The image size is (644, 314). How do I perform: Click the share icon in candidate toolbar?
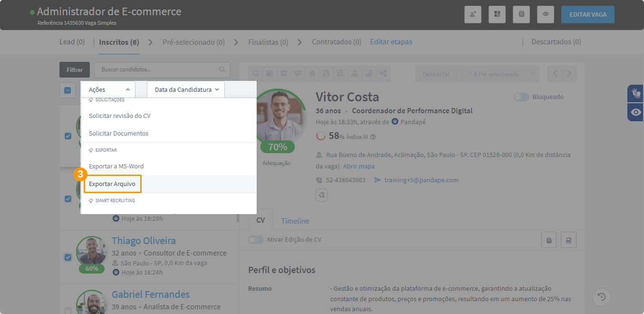[383, 74]
